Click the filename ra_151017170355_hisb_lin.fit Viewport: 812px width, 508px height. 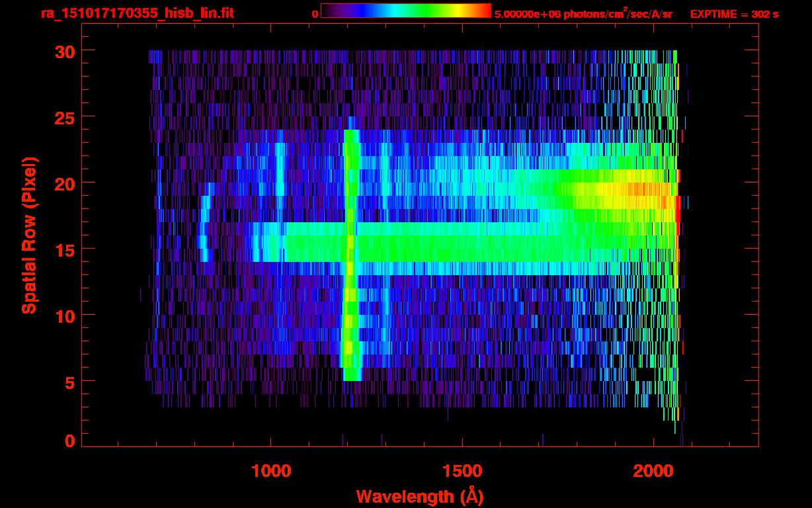point(137,13)
